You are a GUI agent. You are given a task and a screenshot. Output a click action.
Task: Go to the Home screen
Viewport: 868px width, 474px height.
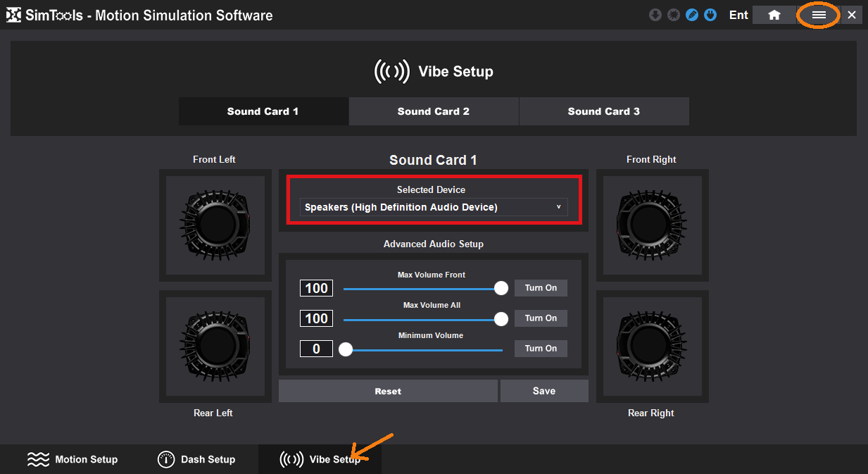click(x=774, y=15)
